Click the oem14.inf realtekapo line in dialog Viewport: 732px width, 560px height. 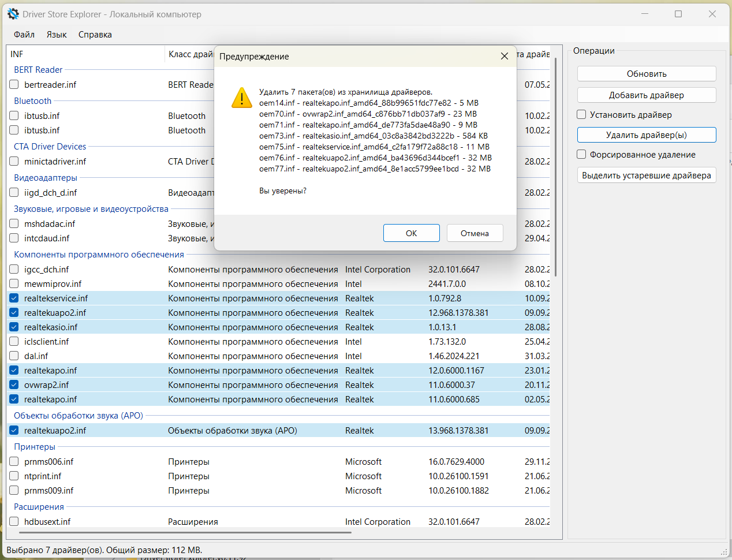tap(369, 103)
